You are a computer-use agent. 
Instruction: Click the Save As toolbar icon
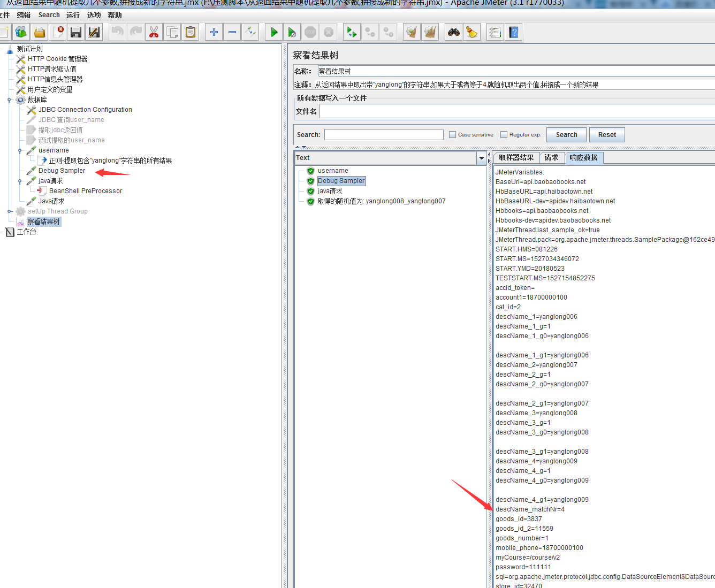pyautogui.click(x=94, y=32)
